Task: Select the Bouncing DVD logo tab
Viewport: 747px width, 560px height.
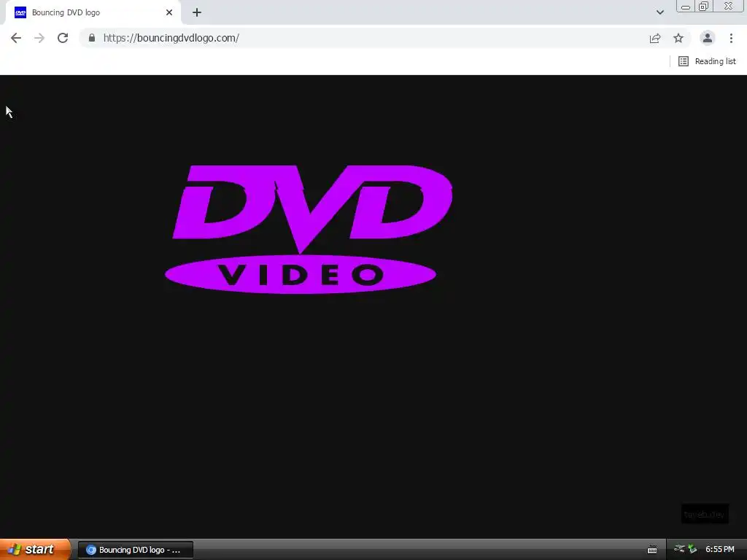Action: pos(93,12)
